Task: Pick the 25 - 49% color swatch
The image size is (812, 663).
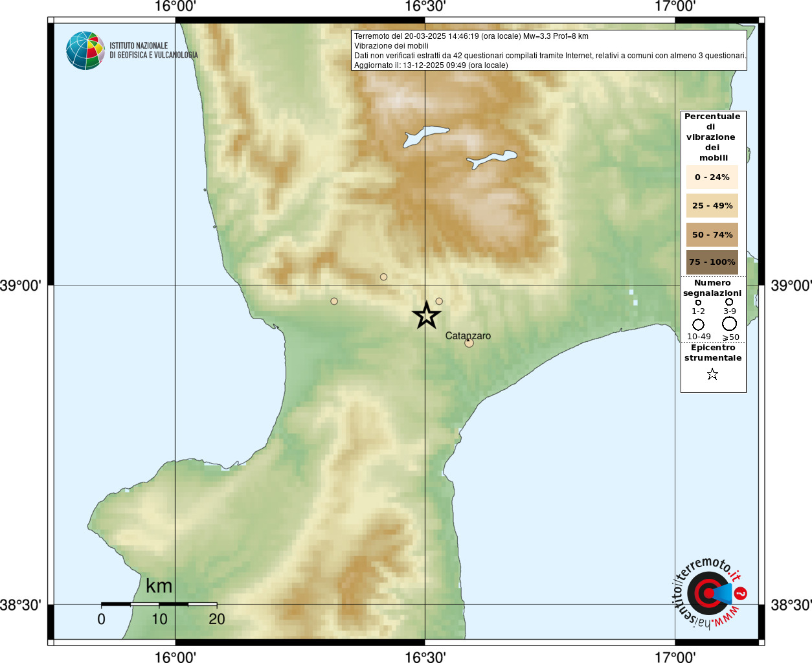Action: pos(712,205)
